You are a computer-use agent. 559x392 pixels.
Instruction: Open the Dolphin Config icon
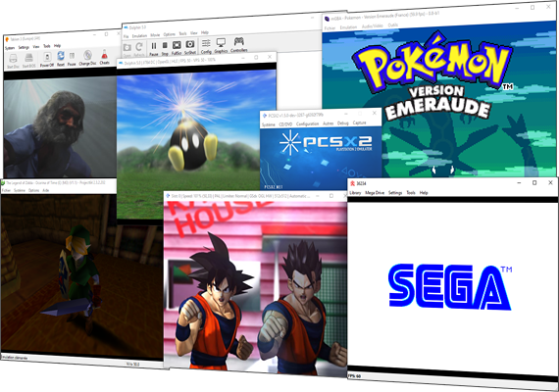206,43
